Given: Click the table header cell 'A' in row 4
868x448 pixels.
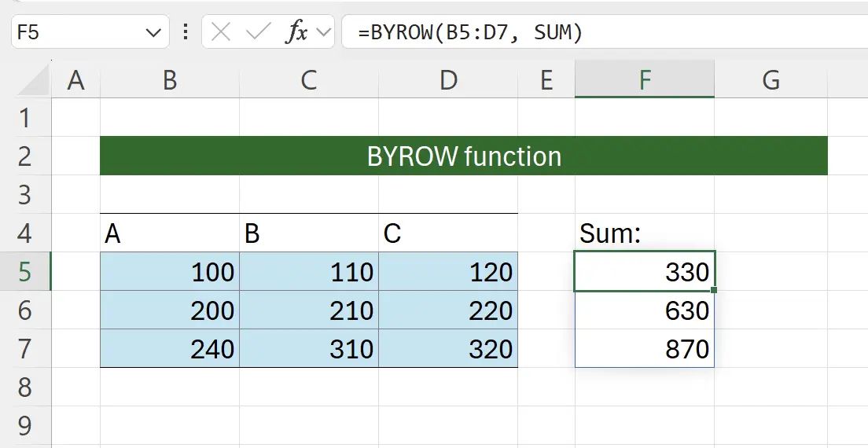Looking at the screenshot, I should (170, 233).
